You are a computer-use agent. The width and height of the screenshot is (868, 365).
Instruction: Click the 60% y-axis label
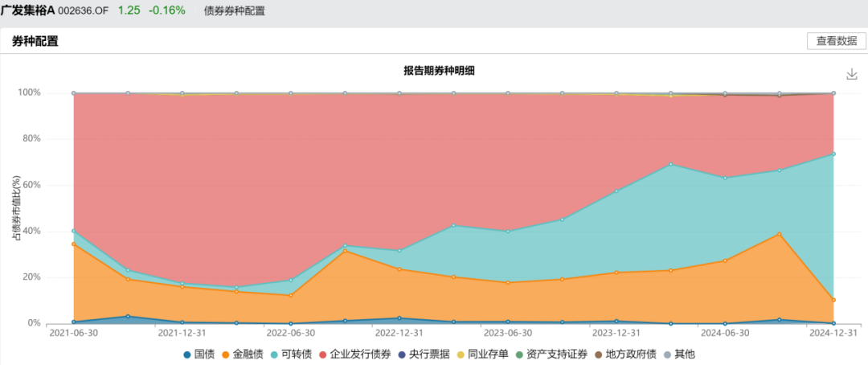pyautogui.click(x=33, y=185)
